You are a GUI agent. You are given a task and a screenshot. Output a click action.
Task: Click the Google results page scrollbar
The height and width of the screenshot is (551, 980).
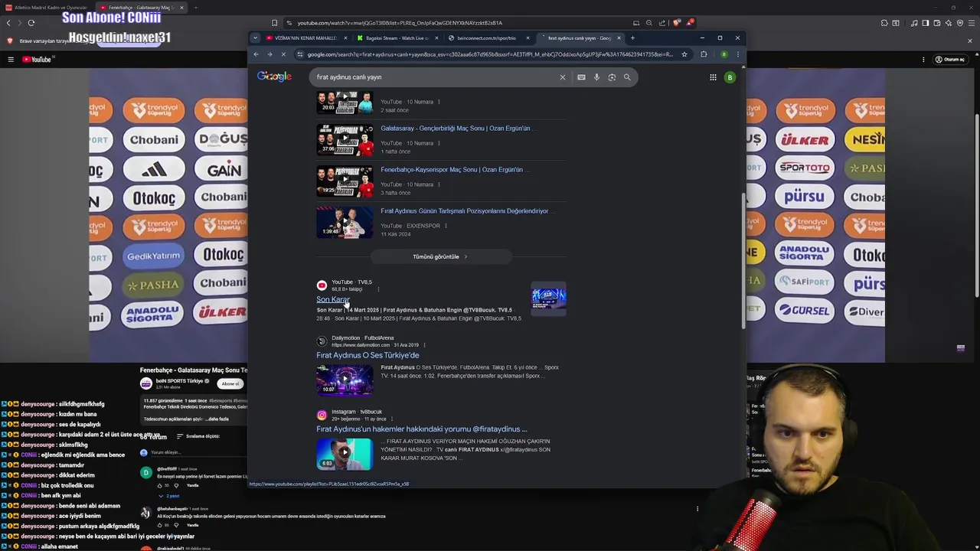point(743,260)
